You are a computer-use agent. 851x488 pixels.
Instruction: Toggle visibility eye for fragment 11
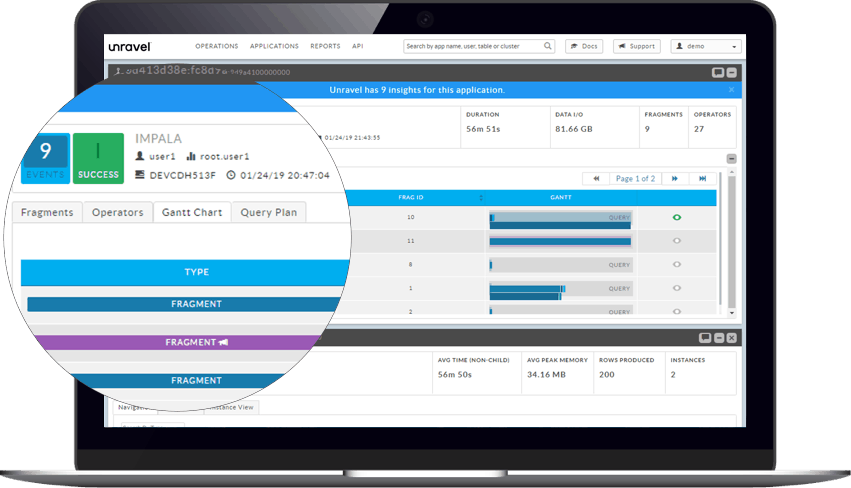676,240
